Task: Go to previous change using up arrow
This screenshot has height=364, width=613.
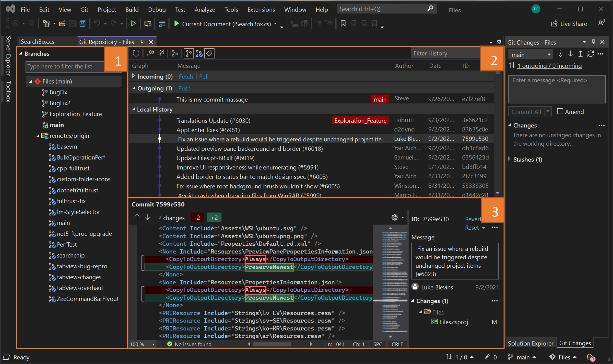Action: [x=137, y=217]
